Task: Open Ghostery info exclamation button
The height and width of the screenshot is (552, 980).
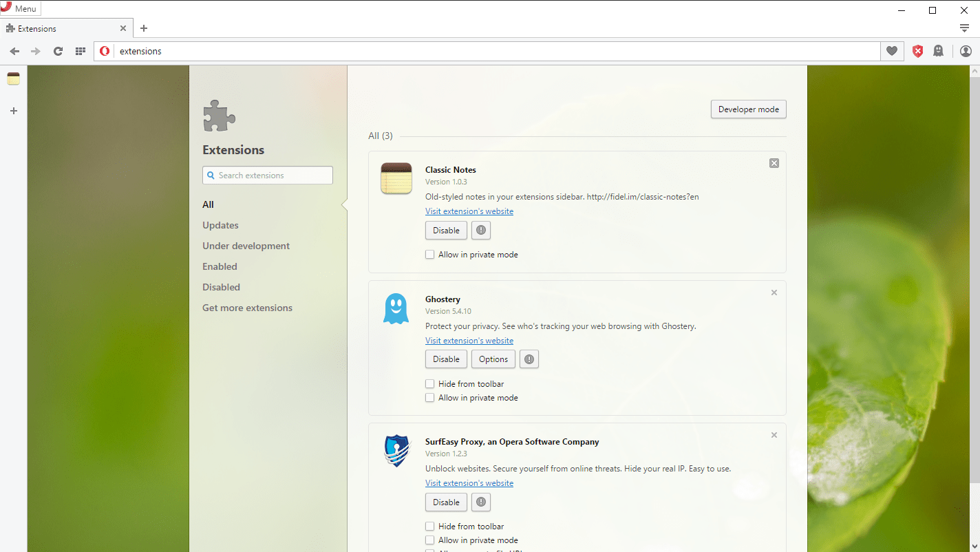Action: (x=529, y=359)
